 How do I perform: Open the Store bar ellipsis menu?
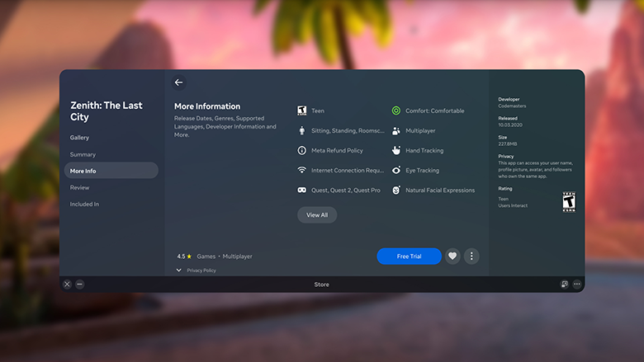click(577, 284)
